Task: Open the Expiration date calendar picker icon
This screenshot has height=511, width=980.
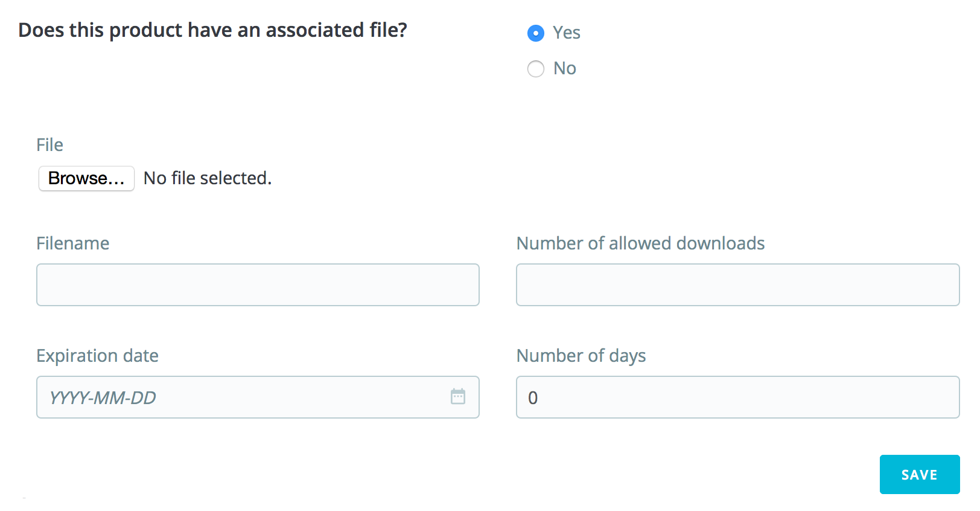Action: [458, 397]
